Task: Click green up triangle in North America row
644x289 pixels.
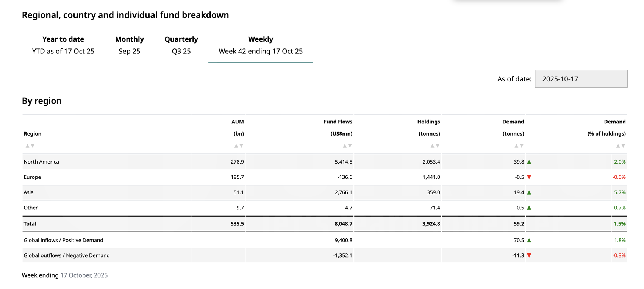Action: point(529,162)
